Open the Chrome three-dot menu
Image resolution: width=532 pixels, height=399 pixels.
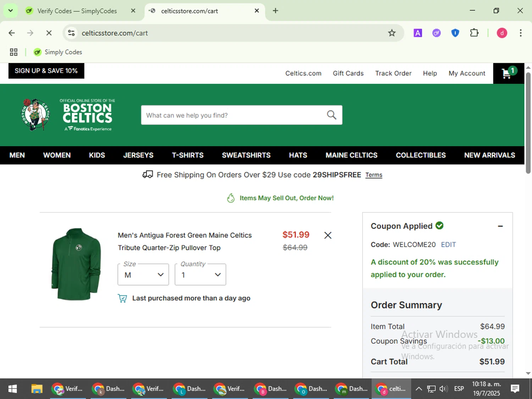pos(521,33)
